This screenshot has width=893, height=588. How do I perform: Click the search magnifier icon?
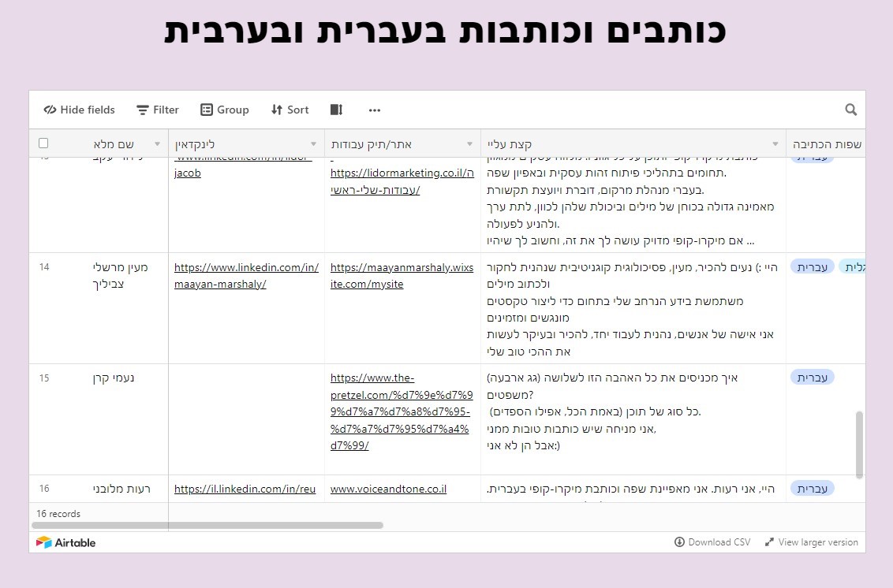[x=850, y=110]
